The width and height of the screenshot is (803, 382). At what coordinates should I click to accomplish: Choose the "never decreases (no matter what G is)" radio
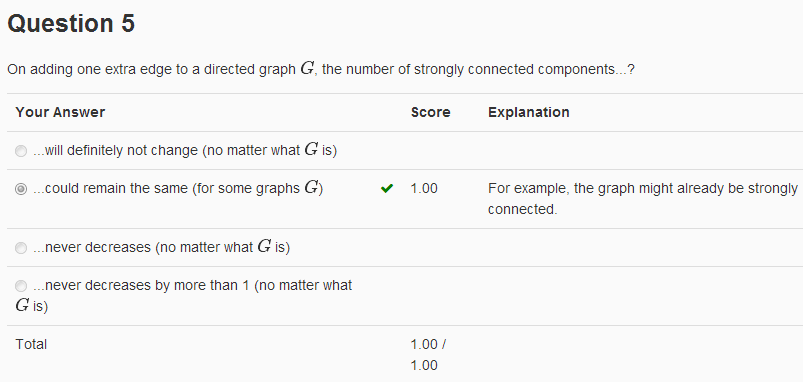pos(20,248)
